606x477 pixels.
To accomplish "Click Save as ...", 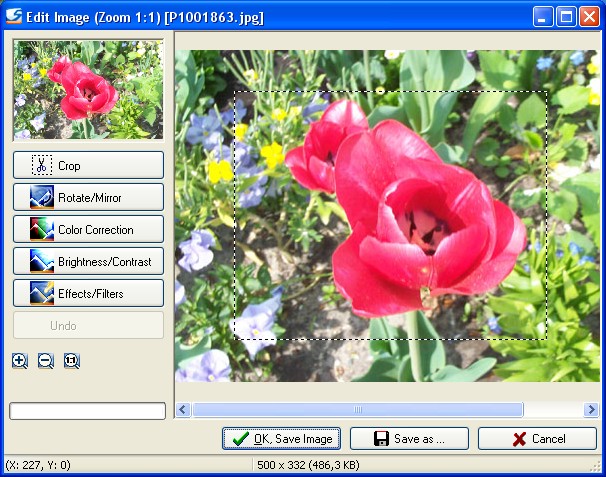I will pyautogui.click(x=409, y=439).
